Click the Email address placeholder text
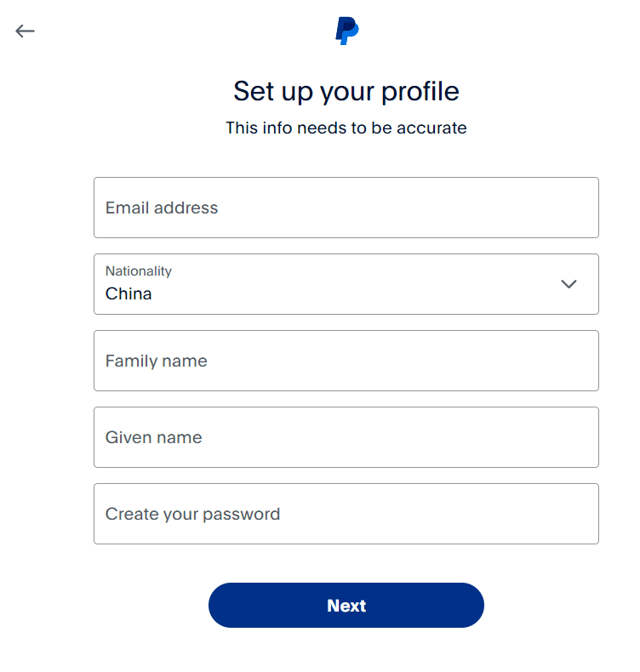 coord(162,208)
